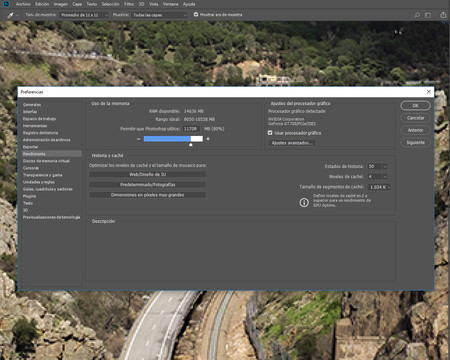Expand the Eyedropper tool preset arrow

(x=17, y=15)
